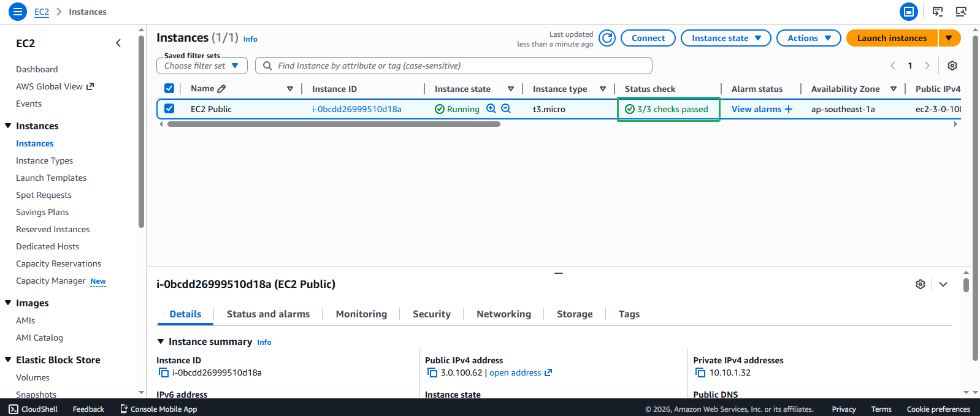Open the Actions dropdown menu

(x=809, y=38)
